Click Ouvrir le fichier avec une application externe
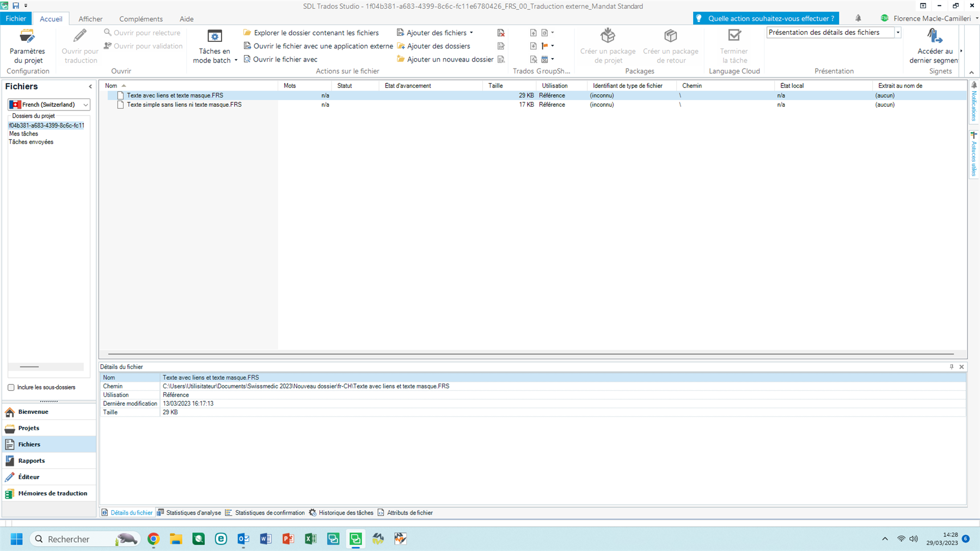The height and width of the screenshot is (551, 980). [x=322, y=46]
